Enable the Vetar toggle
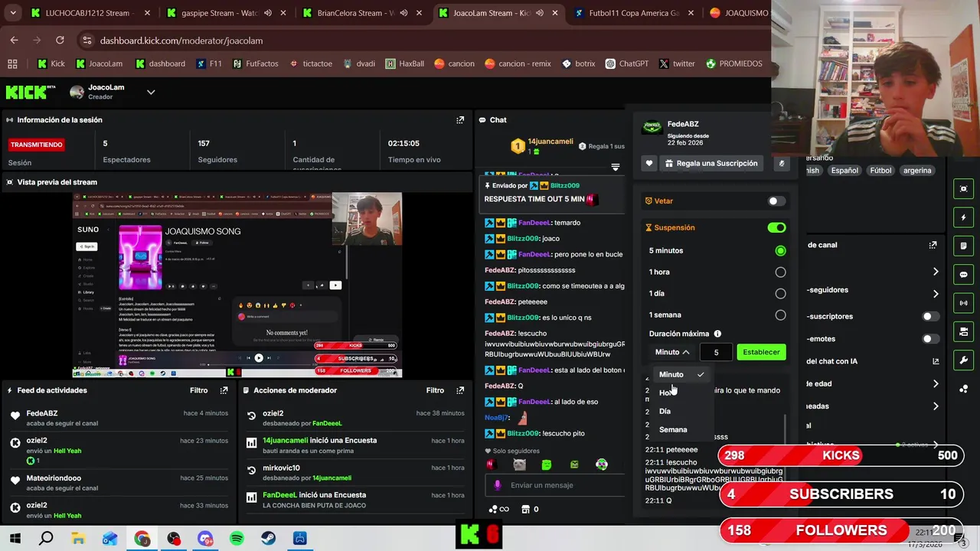The width and height of the screenshot is (980, 551). 776,201
